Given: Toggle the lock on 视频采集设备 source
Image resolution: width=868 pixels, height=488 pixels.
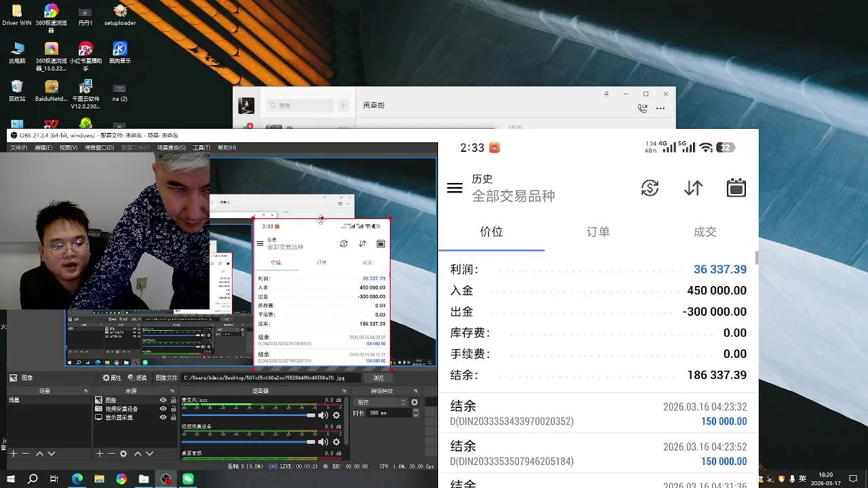Looking at the screenshot, I should pyautogui.click(x=172, y=409).
